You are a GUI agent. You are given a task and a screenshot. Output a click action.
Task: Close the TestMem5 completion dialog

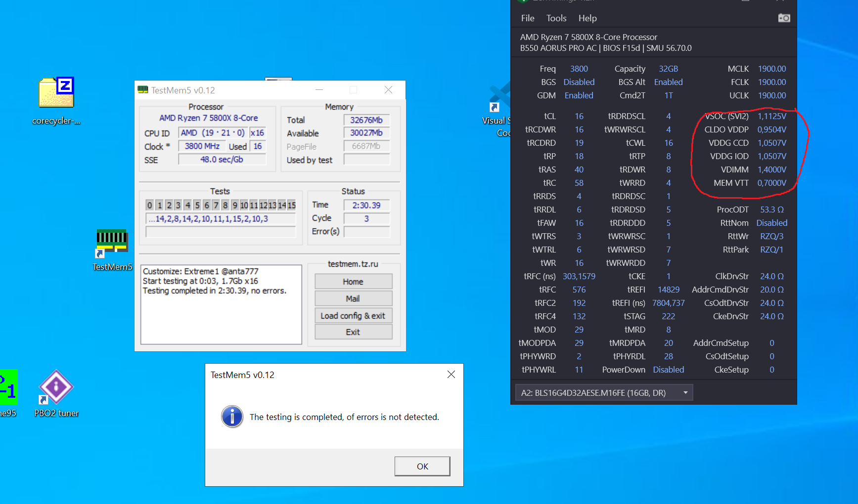click(451, 375)
